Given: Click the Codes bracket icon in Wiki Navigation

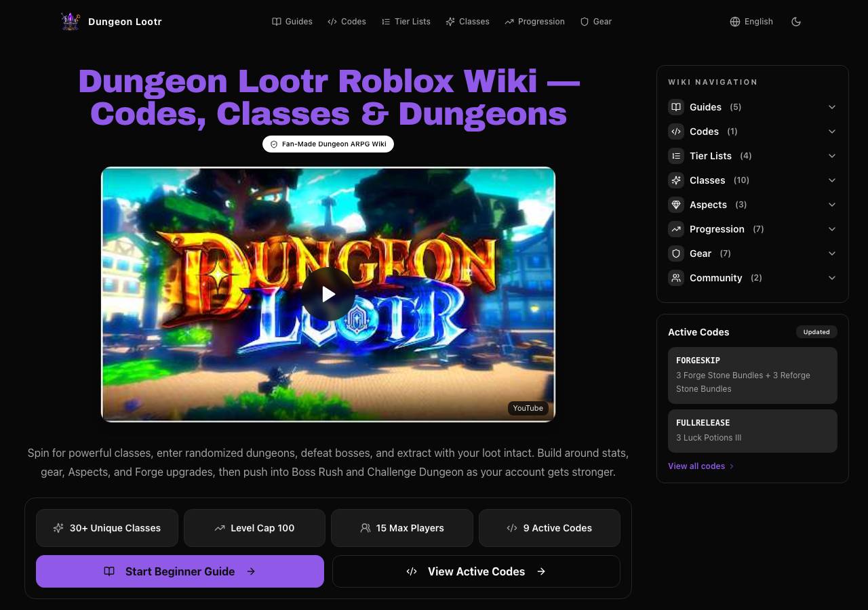Looking at the screenshot, I should pos(676,131).
